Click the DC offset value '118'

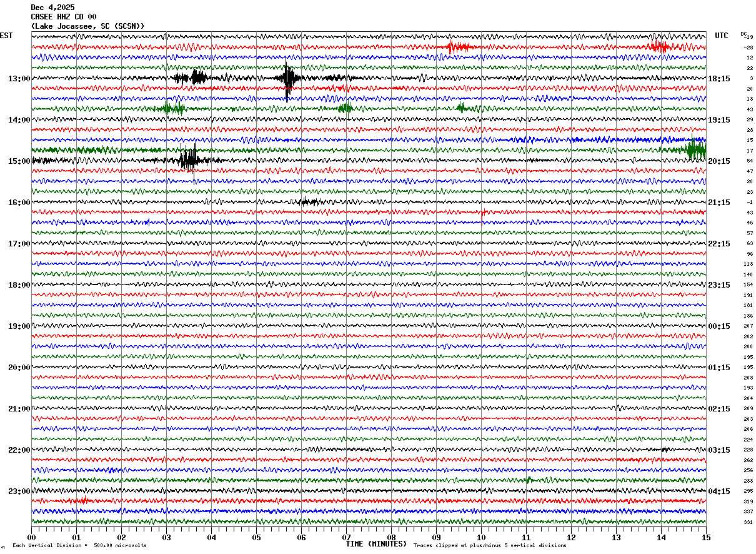coord(748,264)
